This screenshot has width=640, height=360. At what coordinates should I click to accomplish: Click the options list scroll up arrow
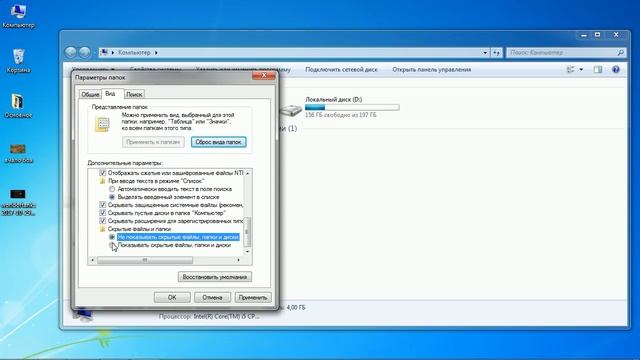coord(247,173)
